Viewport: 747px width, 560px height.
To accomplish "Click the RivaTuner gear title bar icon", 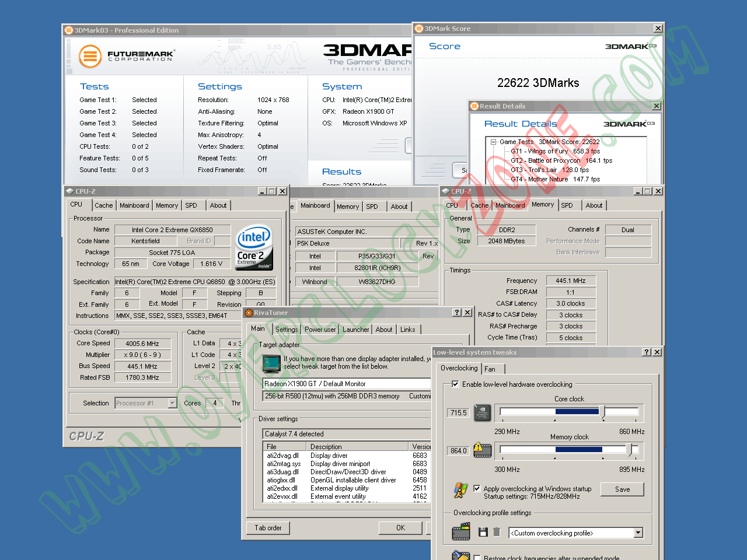I will (x=249, y=313).
